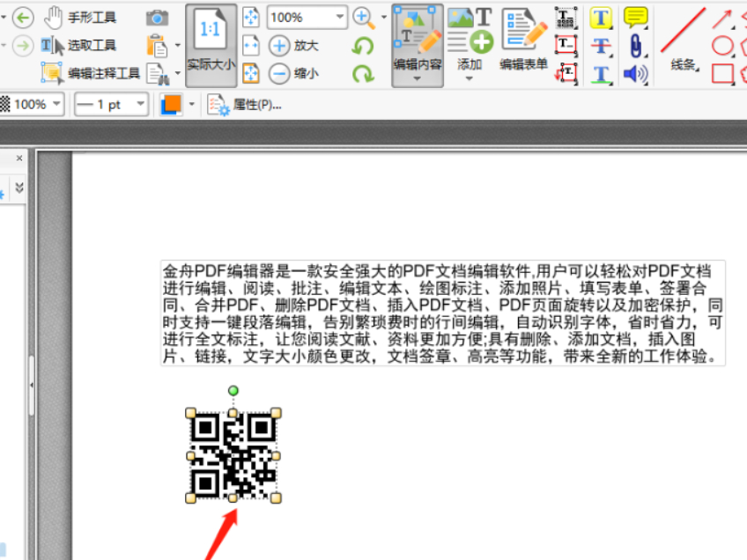The height and width of the screenshot is (560, 747).
Task: Select the red oval shape tool
Action: point(722,46)
